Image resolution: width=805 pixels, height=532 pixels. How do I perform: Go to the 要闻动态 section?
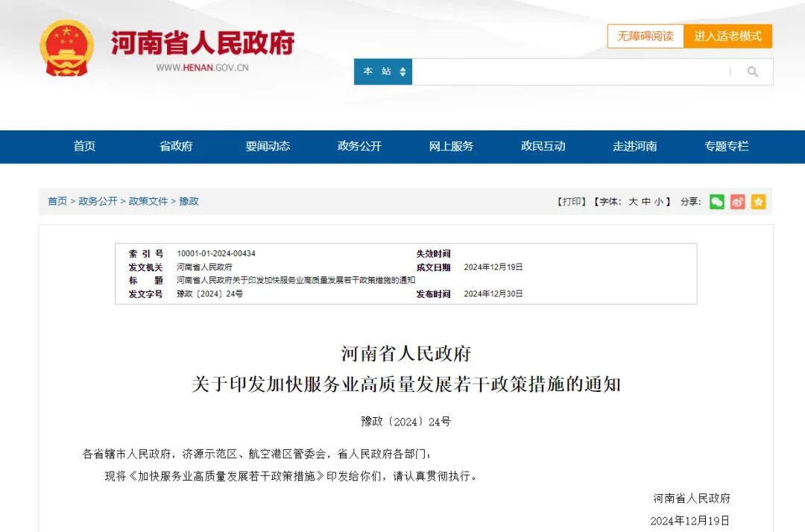click(x=268, y=147)
